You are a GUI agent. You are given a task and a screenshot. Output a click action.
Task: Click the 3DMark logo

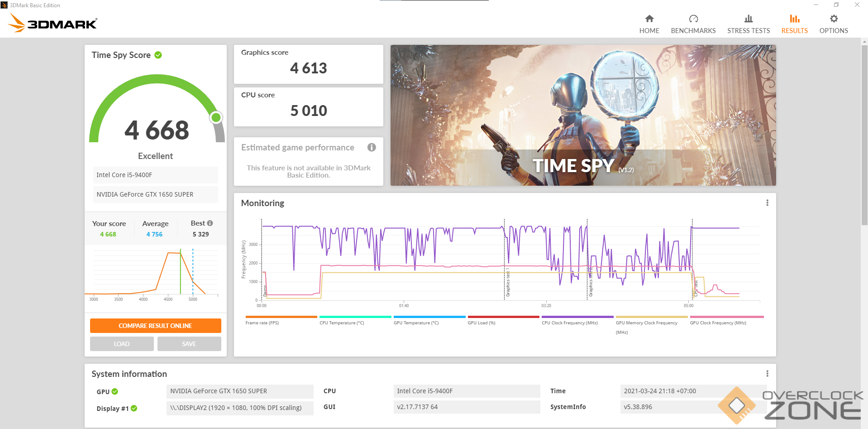(x=53, y=23)
